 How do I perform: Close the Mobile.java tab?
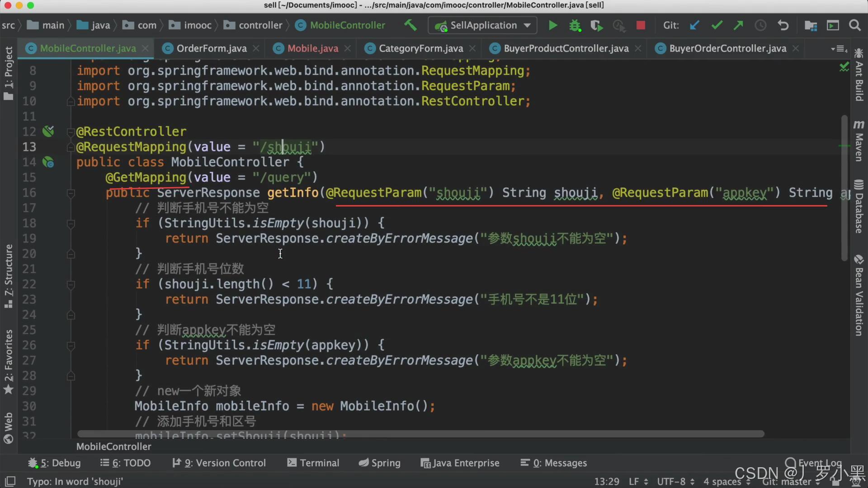347,48
